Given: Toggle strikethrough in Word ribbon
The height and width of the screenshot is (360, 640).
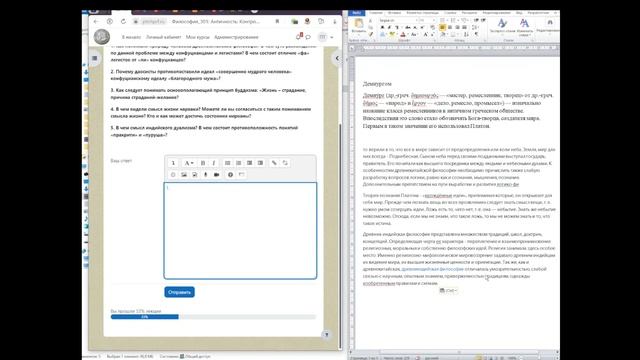Looking at the screenshot, I should click(x=407, y=27).
